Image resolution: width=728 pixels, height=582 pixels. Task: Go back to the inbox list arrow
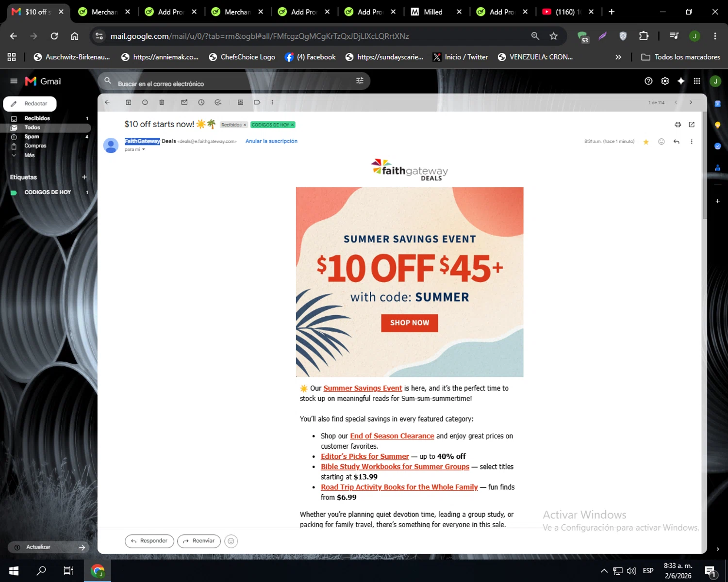(x=107, y=102)
